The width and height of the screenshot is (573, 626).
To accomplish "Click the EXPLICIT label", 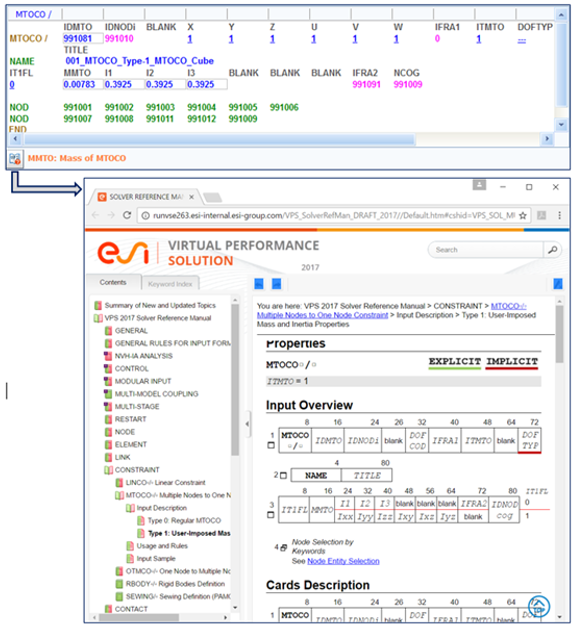I will click(454, 362).
